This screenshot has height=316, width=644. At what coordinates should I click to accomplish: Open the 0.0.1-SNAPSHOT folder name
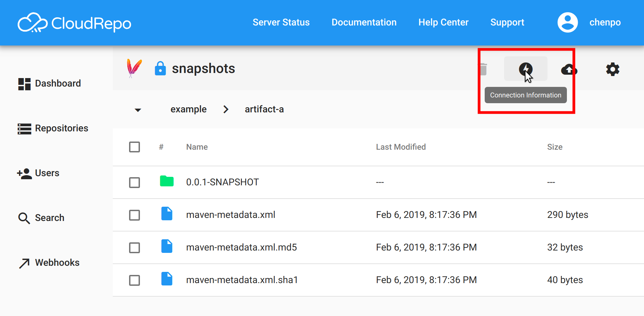coord(222,182)
